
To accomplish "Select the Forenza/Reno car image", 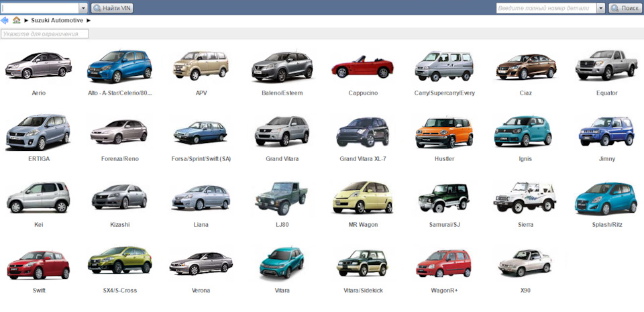I will click(119, 132).
